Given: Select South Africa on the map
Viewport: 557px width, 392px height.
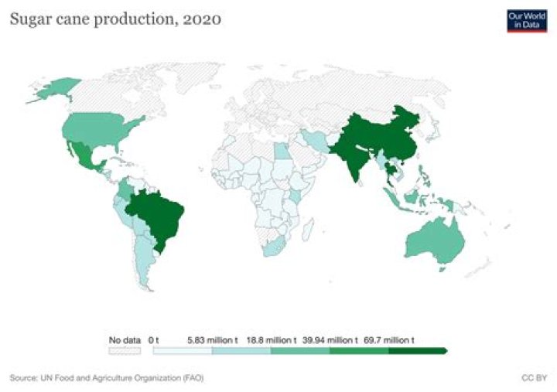Looking at the screenshot, I should point(274,247).
